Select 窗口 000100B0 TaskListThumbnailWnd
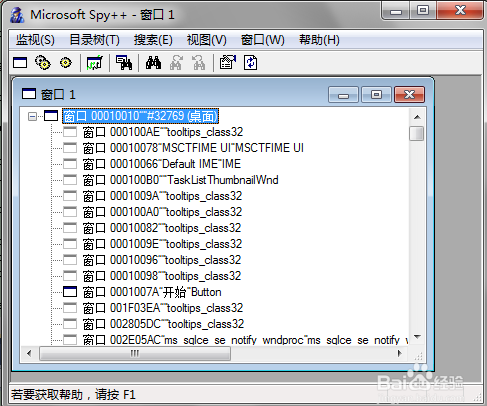 coord(180,180)
